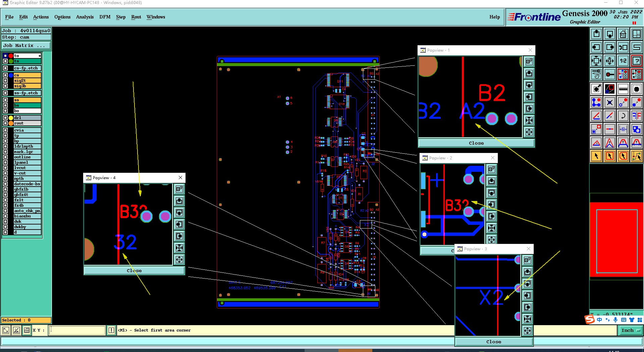The image size is (644, 352).
Task: Click pan up icon in Popview - 1
Action: 529,73
